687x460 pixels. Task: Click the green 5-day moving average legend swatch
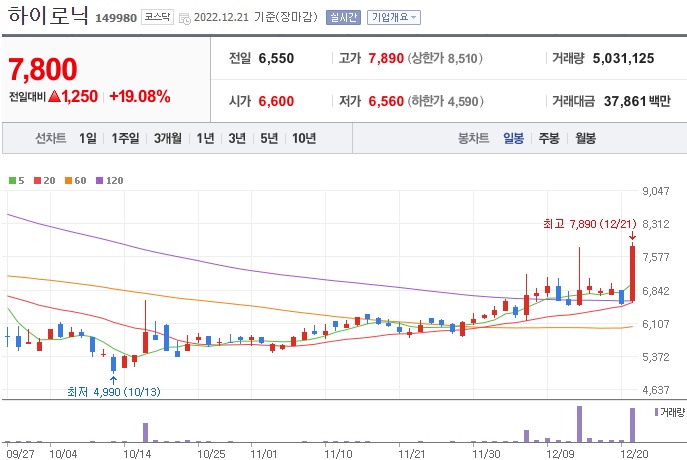click(12, 180)
